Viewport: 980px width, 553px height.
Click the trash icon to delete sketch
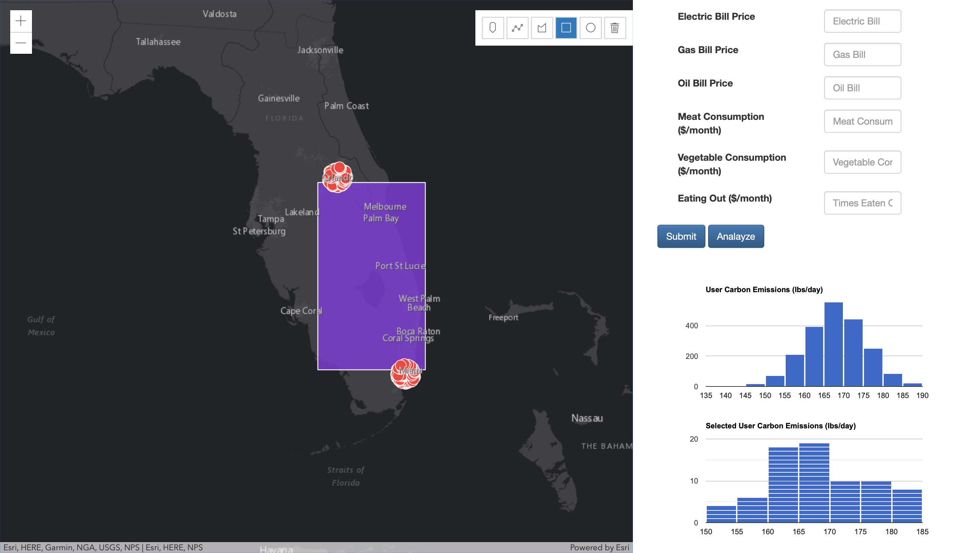click(615, 28)
